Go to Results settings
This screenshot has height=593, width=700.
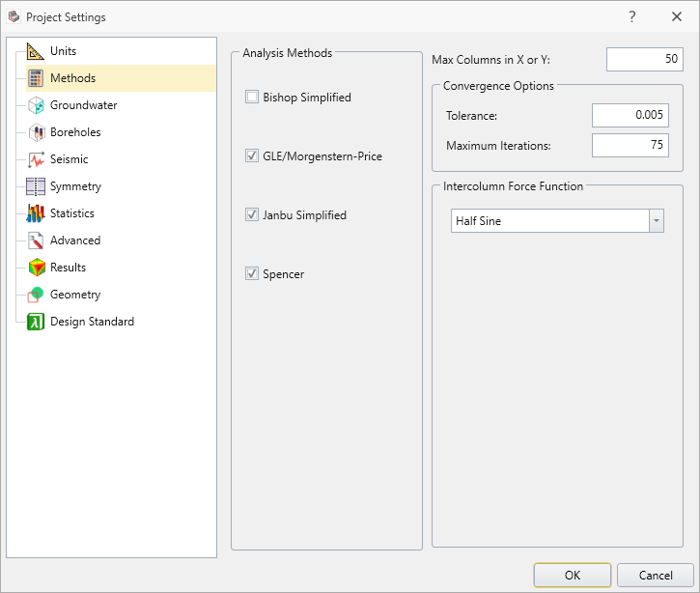(68, 268)
